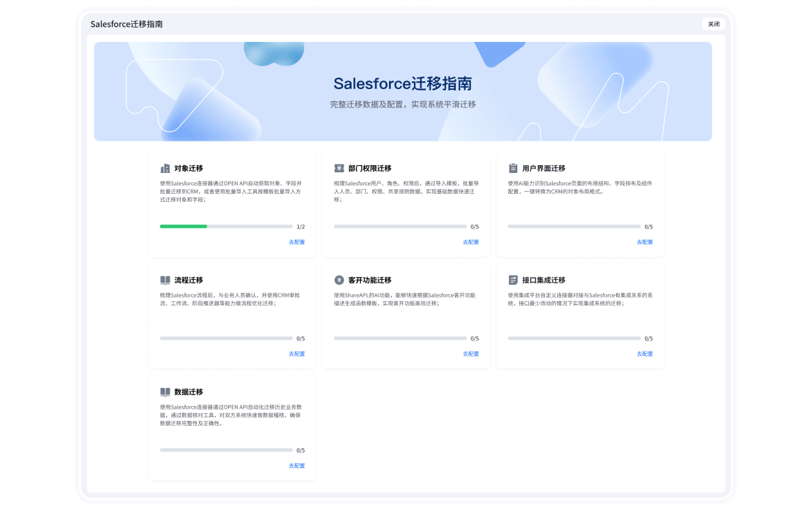Click 去配置 under 流程迁移

coord(296,354)
